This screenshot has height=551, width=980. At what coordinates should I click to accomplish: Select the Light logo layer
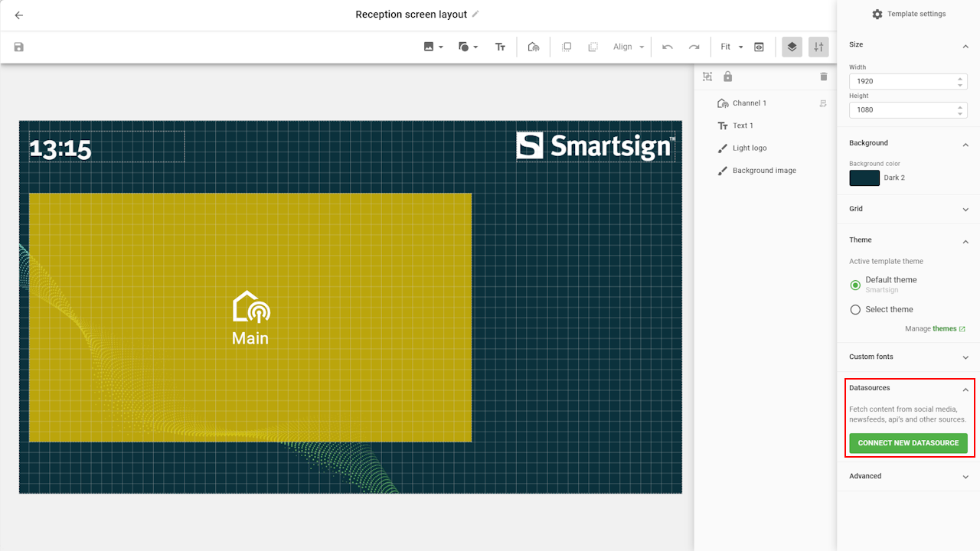tap(749, 148)
